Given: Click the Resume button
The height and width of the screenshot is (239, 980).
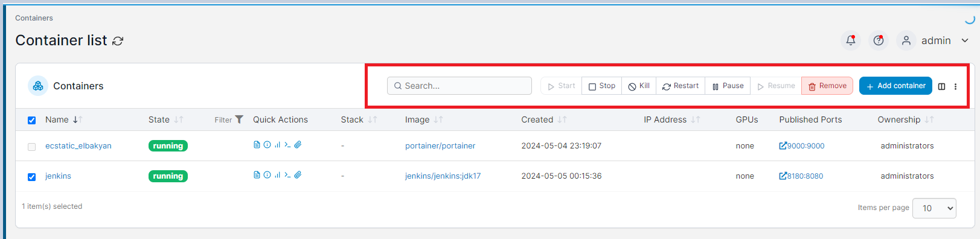Looking at the screenshot, I should click(776, 86).
